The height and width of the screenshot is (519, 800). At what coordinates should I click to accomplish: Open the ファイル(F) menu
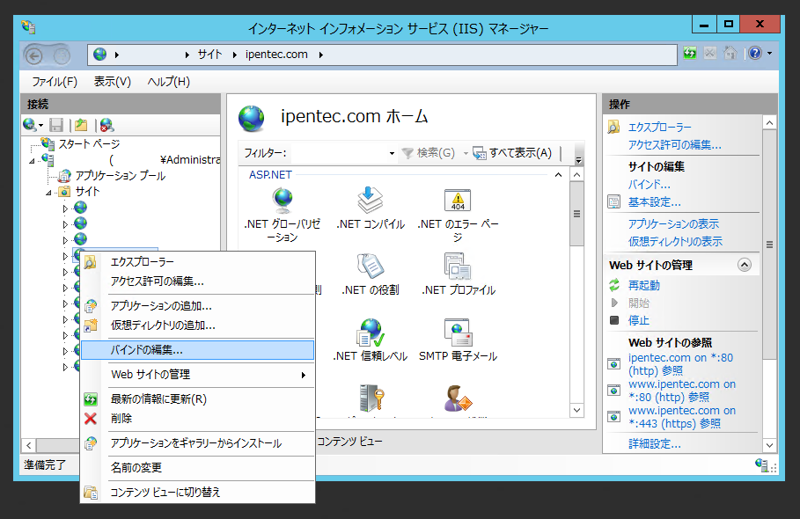pyautogui.click(x=55, y=82)
